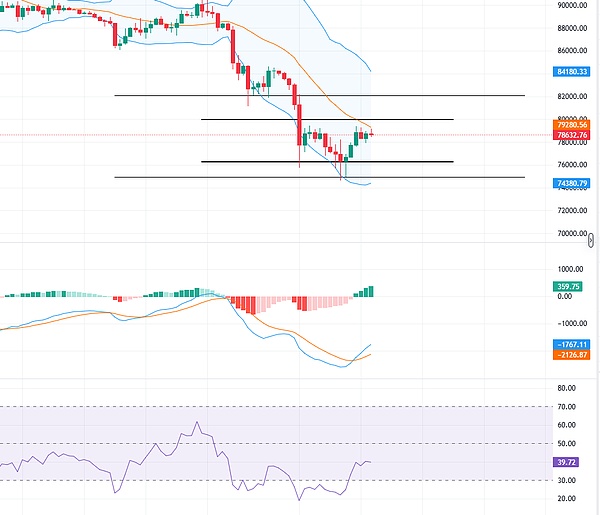Click the blue 84180.33 upper band price label
The width and height of the screenshot is (600, 515).
click(572, 72)
